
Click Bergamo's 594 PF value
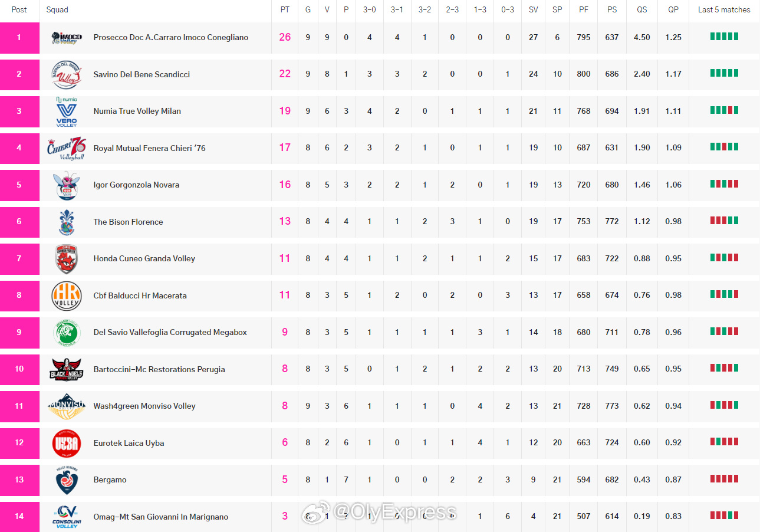(584, 480)
